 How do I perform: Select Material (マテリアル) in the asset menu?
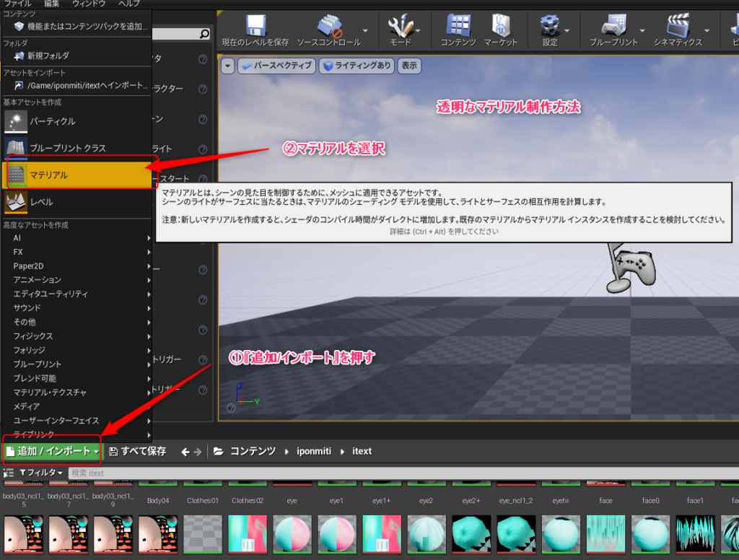pos(49,175)
